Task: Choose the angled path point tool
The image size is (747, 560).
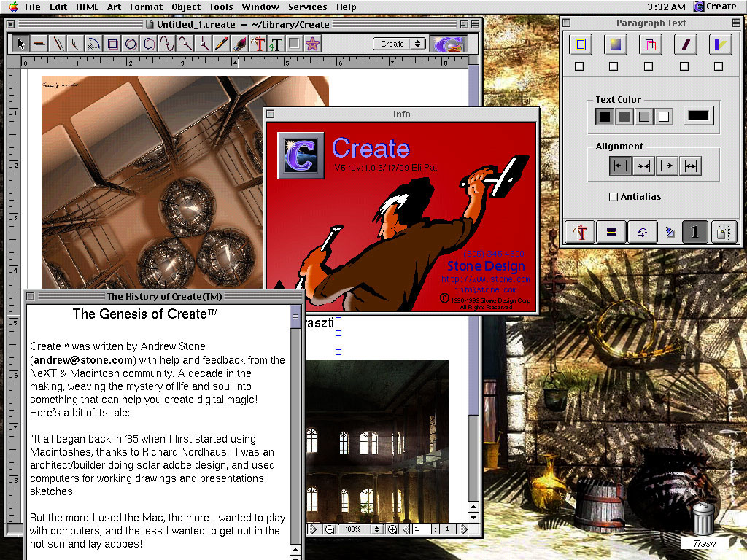Action: click(x=185, y=44)
